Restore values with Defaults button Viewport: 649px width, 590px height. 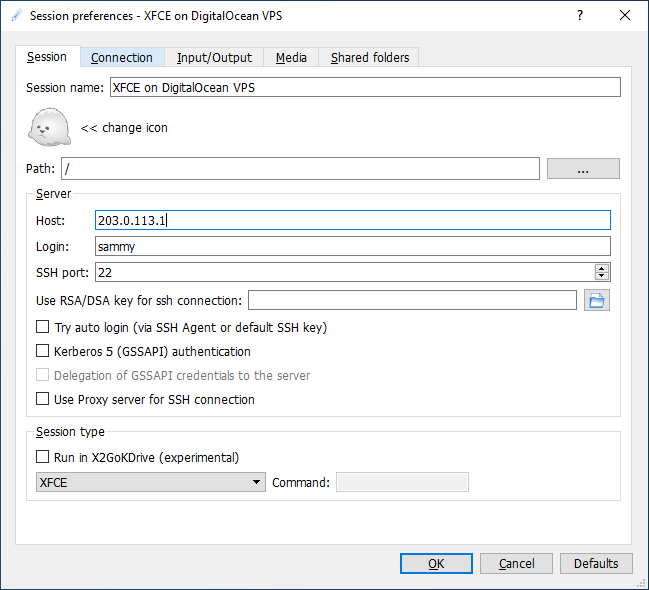596,564
